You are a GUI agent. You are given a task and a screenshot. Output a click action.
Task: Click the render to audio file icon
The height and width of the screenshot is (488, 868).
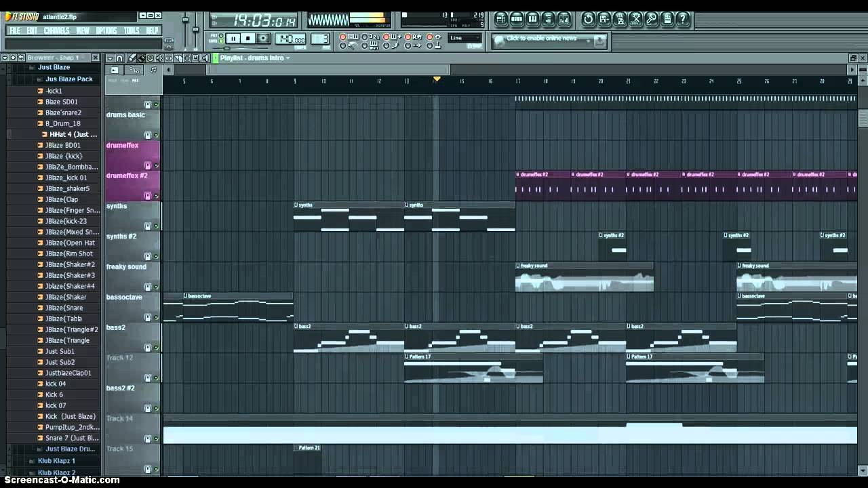pyautogui.click(x=620, y=19)
